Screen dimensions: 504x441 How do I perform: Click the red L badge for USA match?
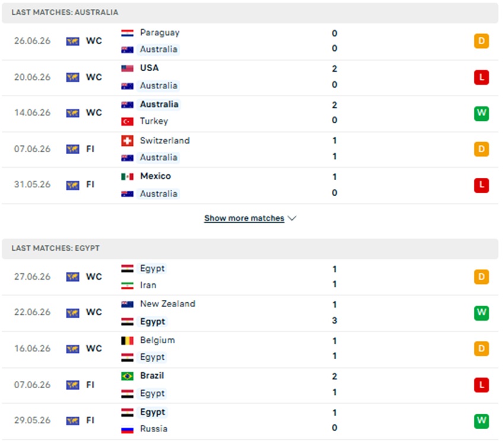pyautogui.click(x=481, y=77)
